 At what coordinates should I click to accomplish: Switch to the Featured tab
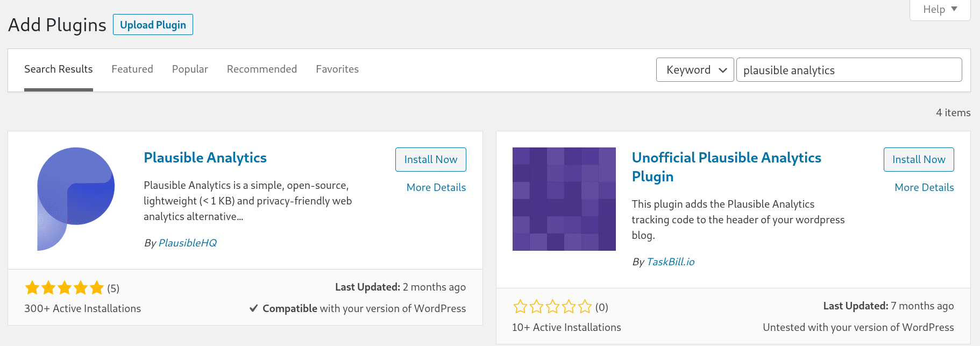(132, 69)
